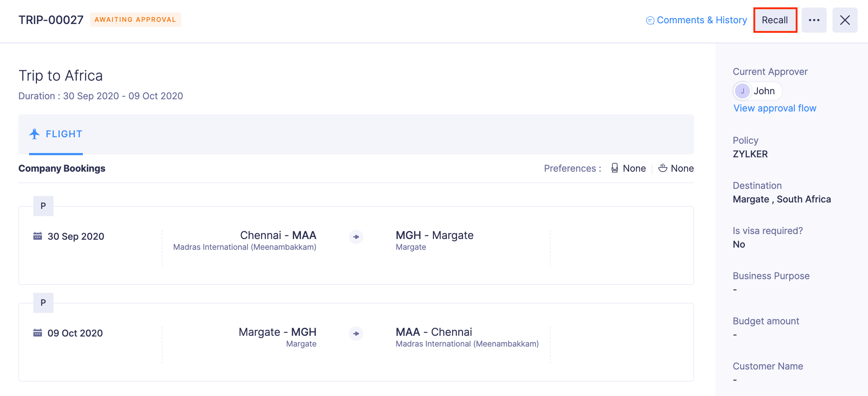Click the P badge on first flight
868x396 pixels.
(43, 206)
